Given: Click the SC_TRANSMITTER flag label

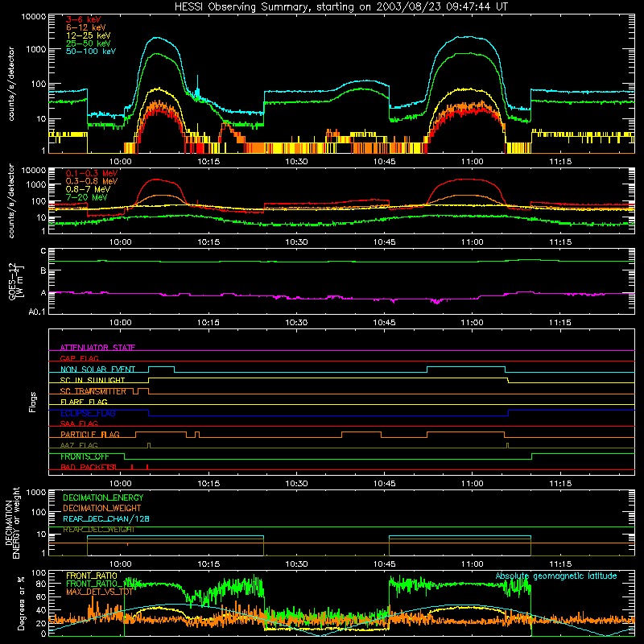Looking at the screenshot, I should (93, 391).
